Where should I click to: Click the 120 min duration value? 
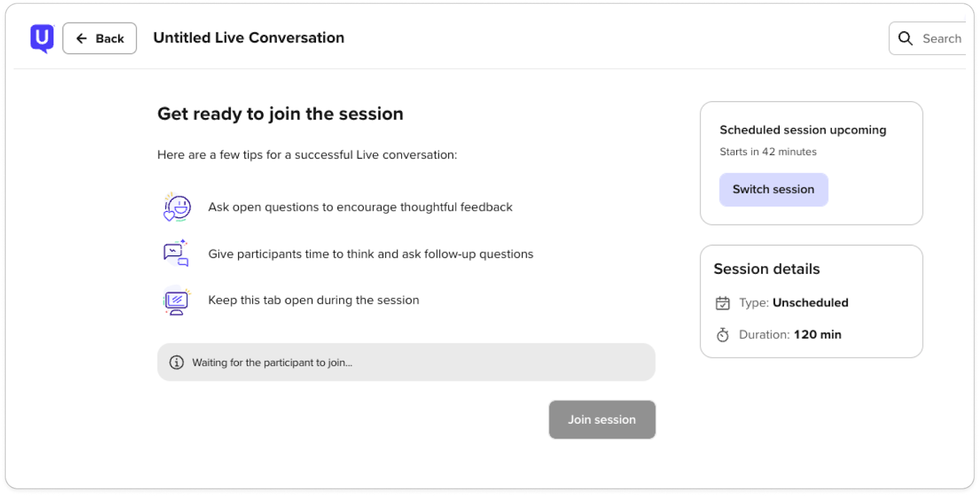[x=818, y=334]
